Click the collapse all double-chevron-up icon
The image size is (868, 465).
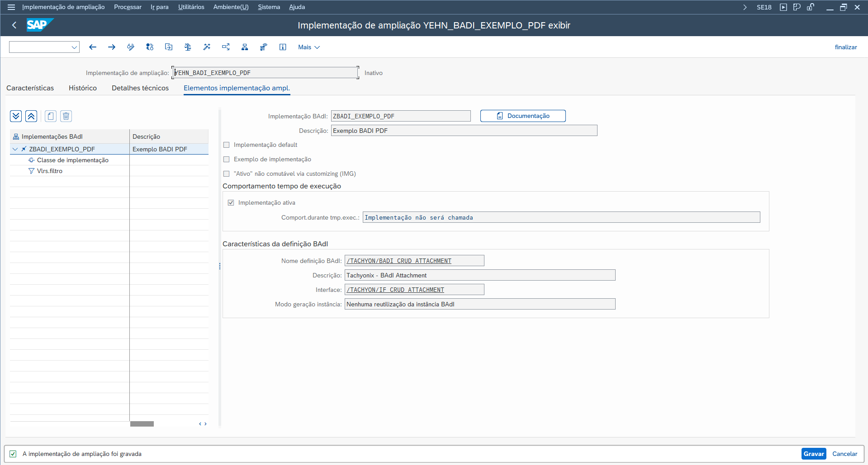[31, 116]
